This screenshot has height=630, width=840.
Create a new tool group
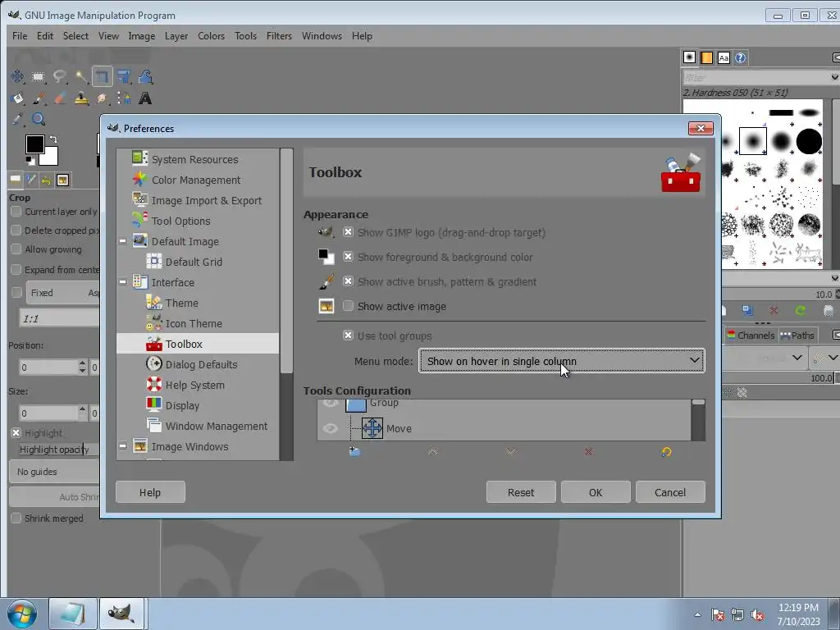point(354,452)
